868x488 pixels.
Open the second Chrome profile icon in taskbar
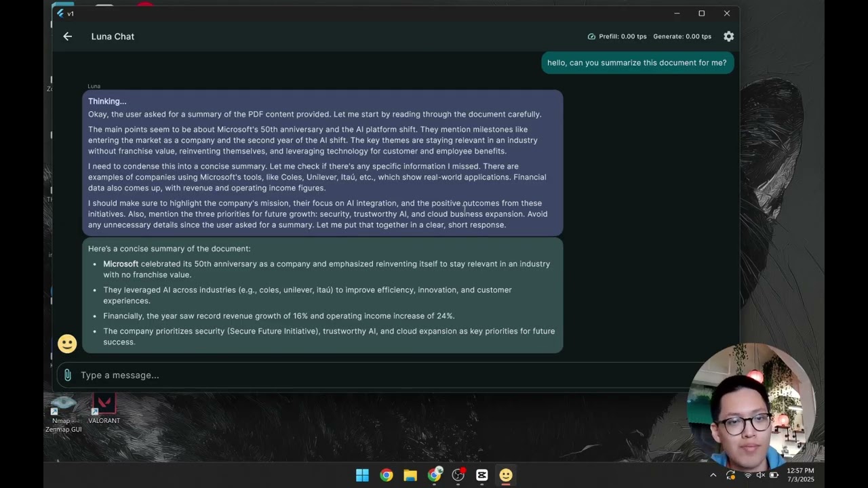(434, 475)
